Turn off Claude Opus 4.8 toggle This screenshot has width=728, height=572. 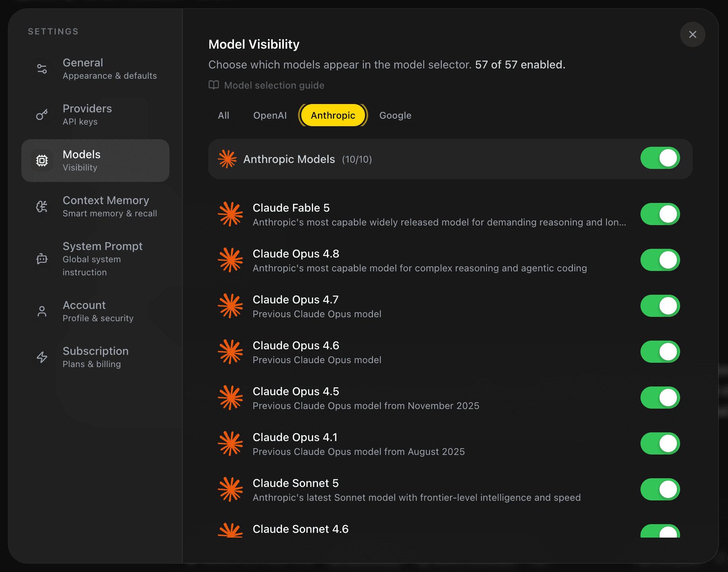point(660,260)
